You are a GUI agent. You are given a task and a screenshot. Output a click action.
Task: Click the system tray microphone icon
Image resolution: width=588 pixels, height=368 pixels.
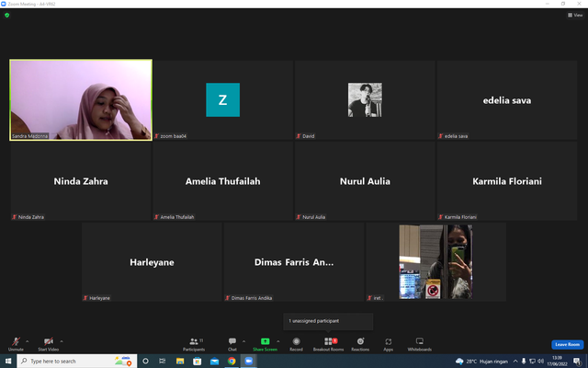524,362
